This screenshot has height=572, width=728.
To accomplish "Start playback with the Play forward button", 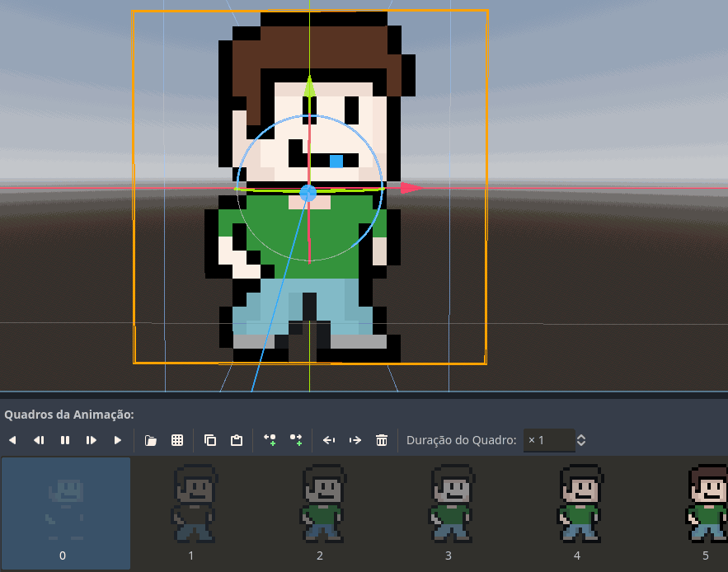I will click(x=118, y=440).
